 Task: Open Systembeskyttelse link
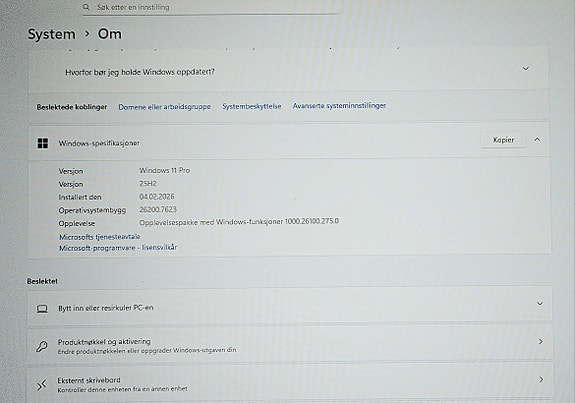[x=252, y=106]
